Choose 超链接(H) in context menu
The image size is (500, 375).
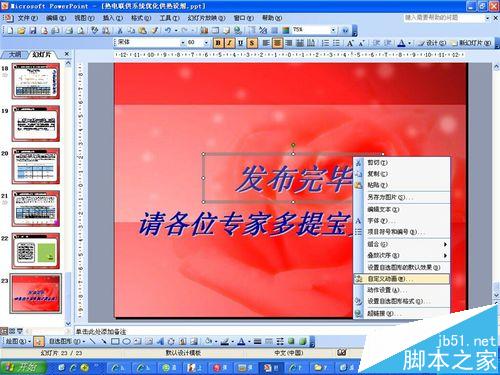tap(402, 313)
